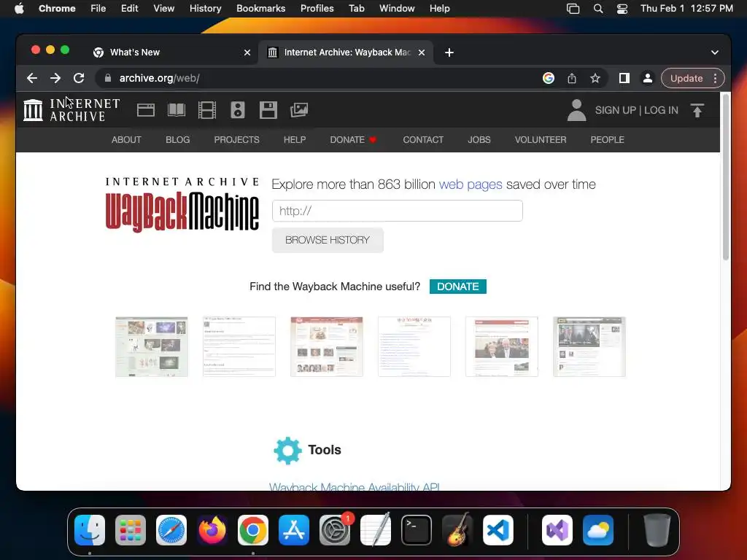Click the teal DONATE button
The image size is (747, 560).
coord(458,287)
